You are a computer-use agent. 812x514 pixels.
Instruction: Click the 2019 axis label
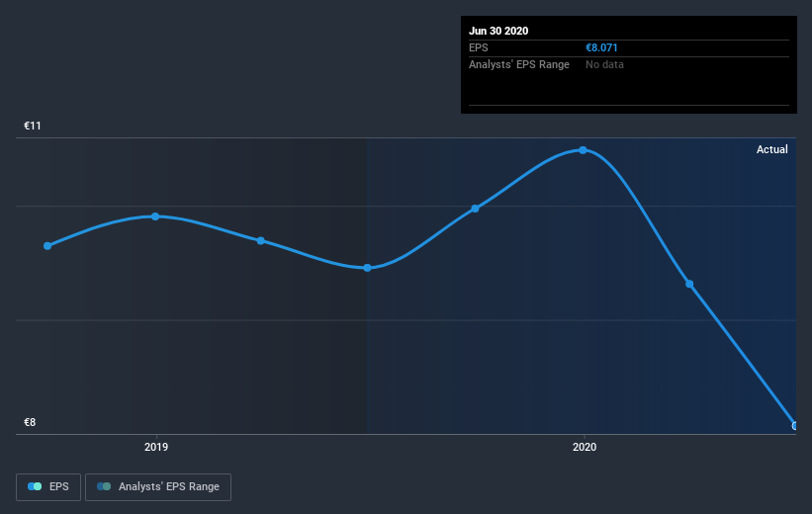click(x=156, y=447)
